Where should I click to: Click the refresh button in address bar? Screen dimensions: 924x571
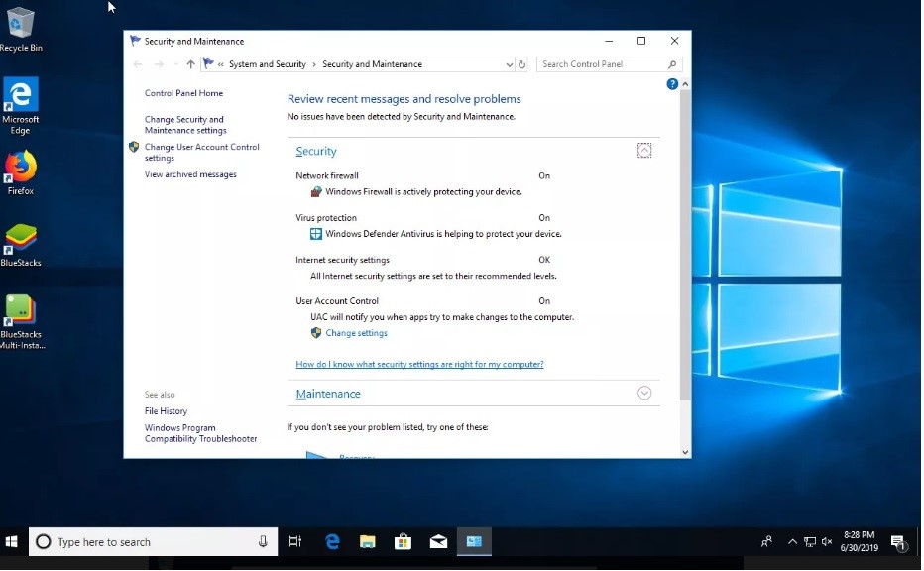(x=522, y=64)
